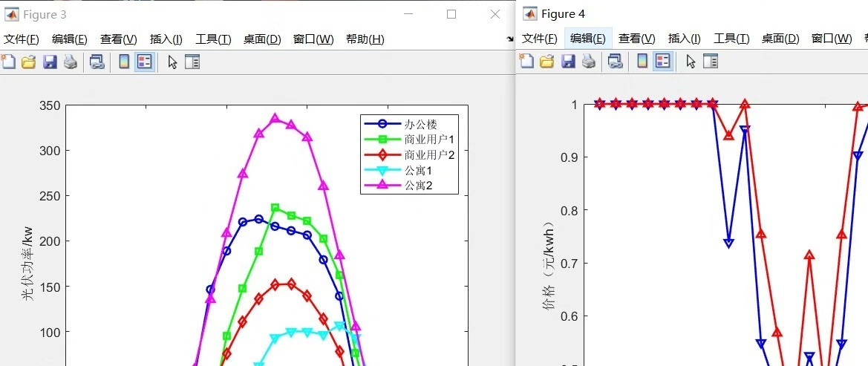Maximize the Figure 3 window
This screenshot has height=366, width=868.
pyautogui.click(x=451, y=14)
